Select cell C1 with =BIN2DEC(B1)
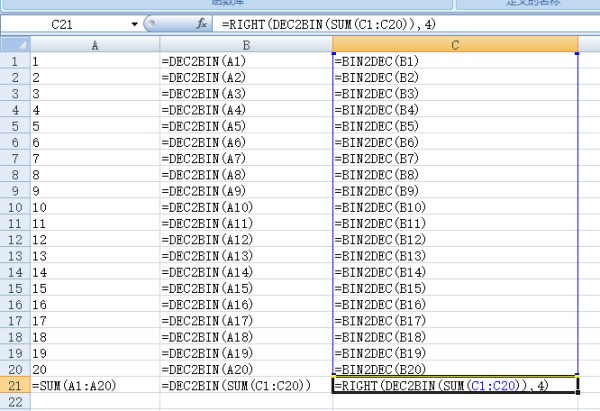Viewport: 600px width, 411px height. click(455, 61)
